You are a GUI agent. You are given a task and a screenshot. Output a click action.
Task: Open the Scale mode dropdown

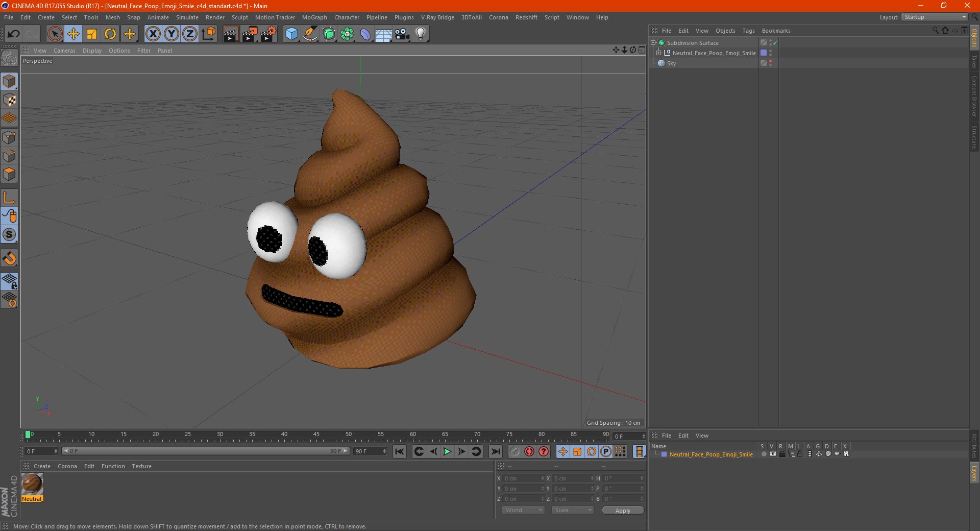[x=573, y=510]
